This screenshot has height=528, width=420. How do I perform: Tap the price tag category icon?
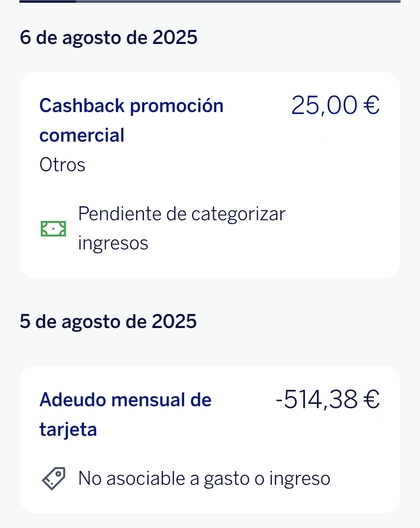pyautogui.click(x=54, y=478)
